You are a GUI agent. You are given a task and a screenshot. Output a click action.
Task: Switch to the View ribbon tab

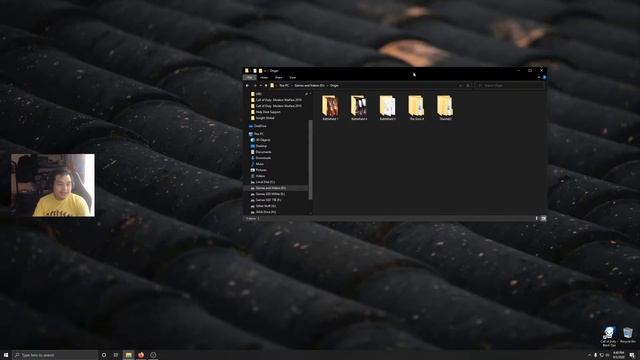(x=293, y=77)
